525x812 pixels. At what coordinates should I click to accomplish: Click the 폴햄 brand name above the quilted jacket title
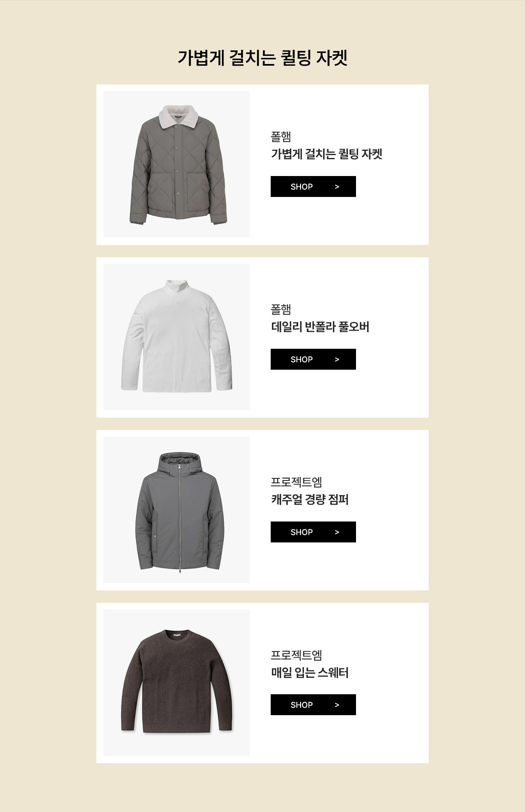click(281, 137)
